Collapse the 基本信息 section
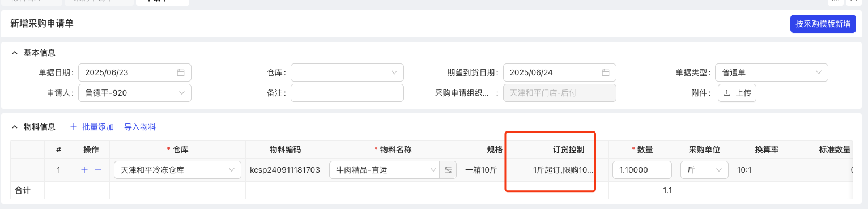Image resolution: width=868 pixels, height=209 pixels. click(x=15, y=53)
